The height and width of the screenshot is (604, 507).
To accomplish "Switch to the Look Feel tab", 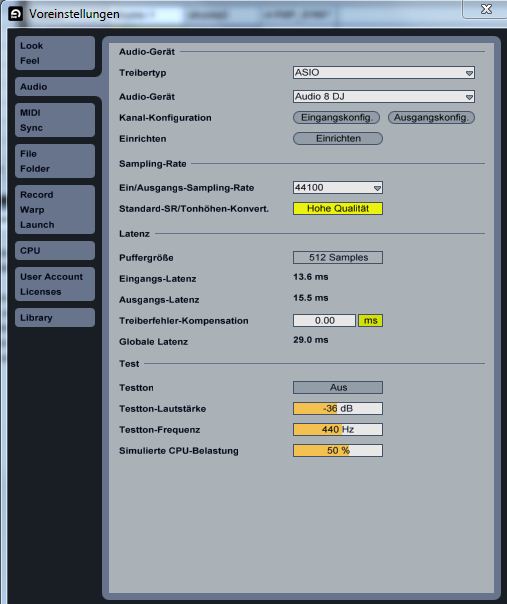I will tap(55, 53).
